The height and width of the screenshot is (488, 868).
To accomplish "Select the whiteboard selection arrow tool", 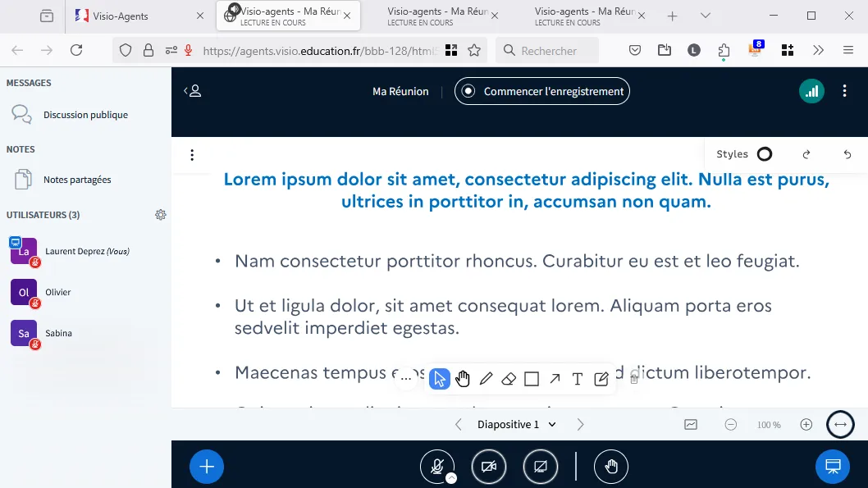I will click(x=440, y=379).
